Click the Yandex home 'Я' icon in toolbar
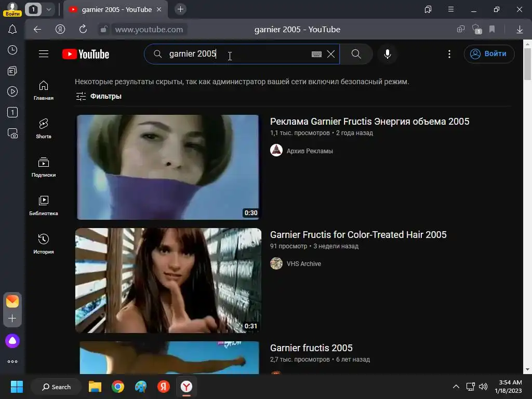 pos(60,30)
